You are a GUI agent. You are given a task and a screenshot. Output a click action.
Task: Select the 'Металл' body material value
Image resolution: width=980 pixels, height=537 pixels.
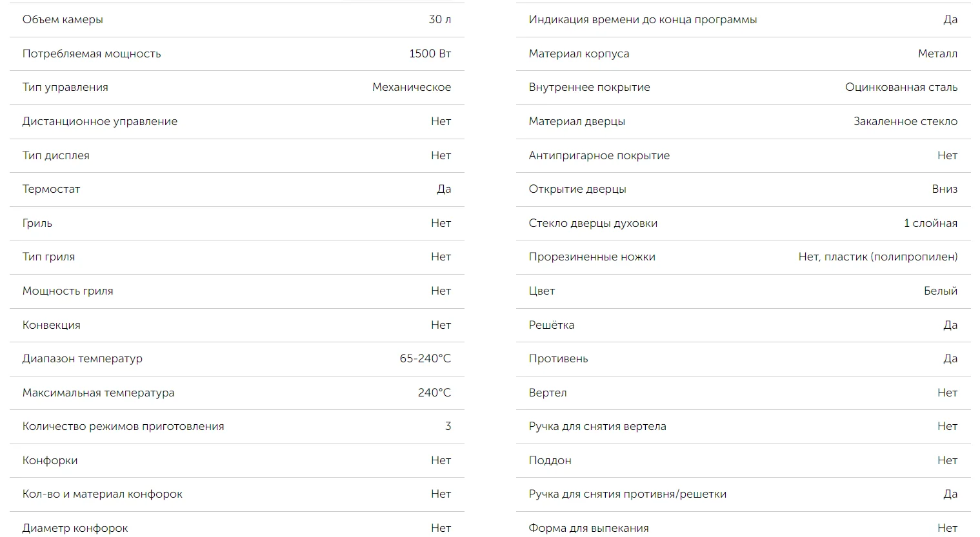click(x=938, y=54)
